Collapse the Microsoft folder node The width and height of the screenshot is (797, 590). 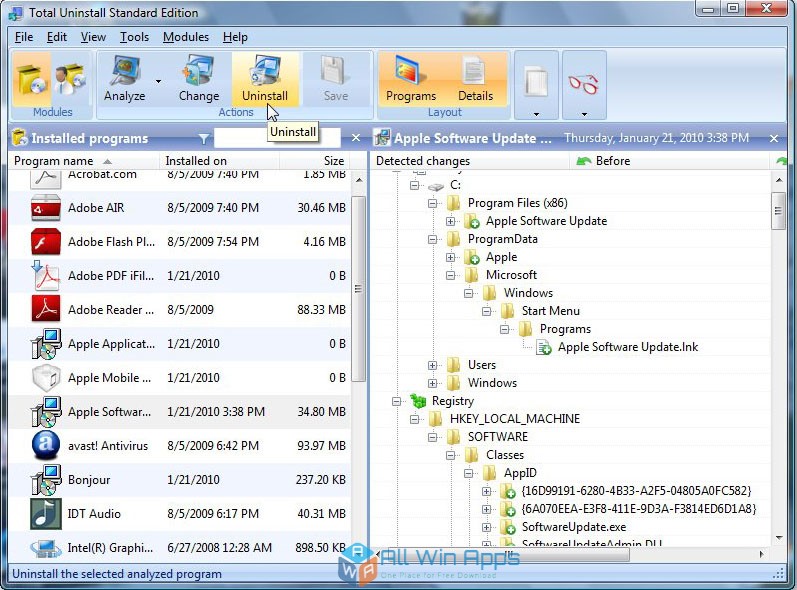click(450, 275)
